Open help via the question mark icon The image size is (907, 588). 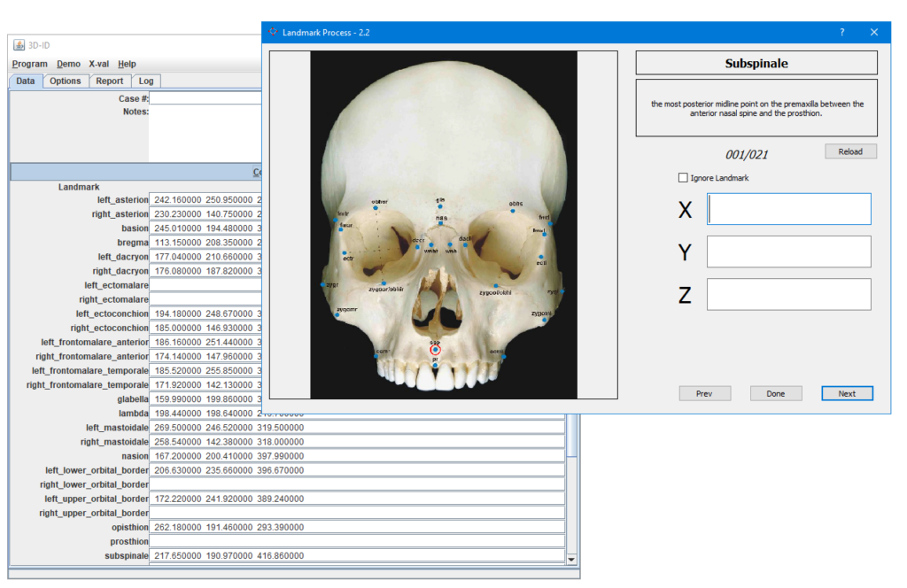[841, 32]
